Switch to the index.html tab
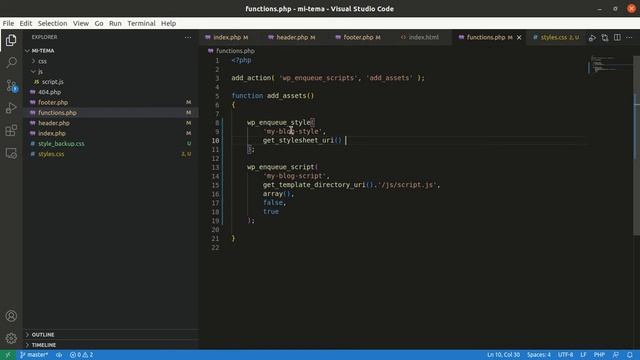Image resolution: width=640 pixels, height=360 pixels. [423, 38]
